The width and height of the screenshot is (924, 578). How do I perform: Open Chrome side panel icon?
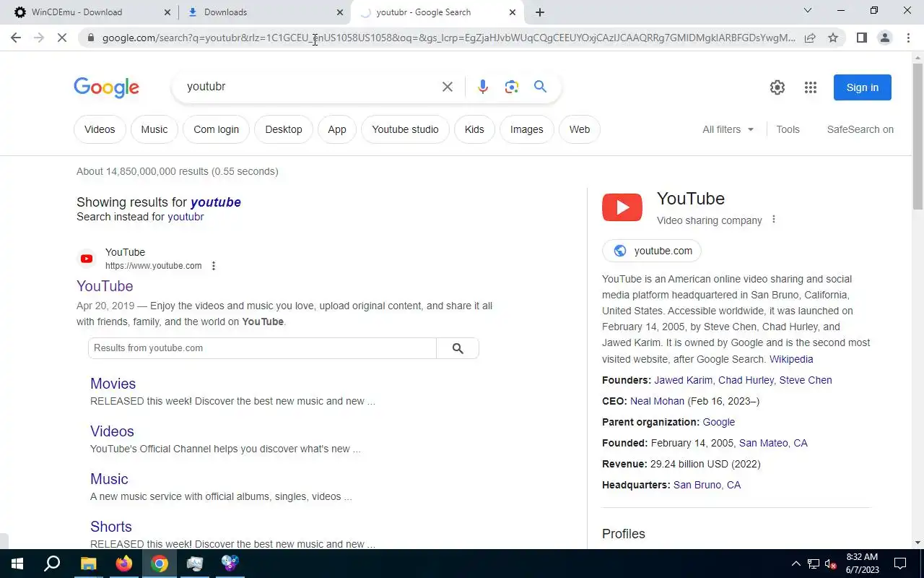[861, 38]
